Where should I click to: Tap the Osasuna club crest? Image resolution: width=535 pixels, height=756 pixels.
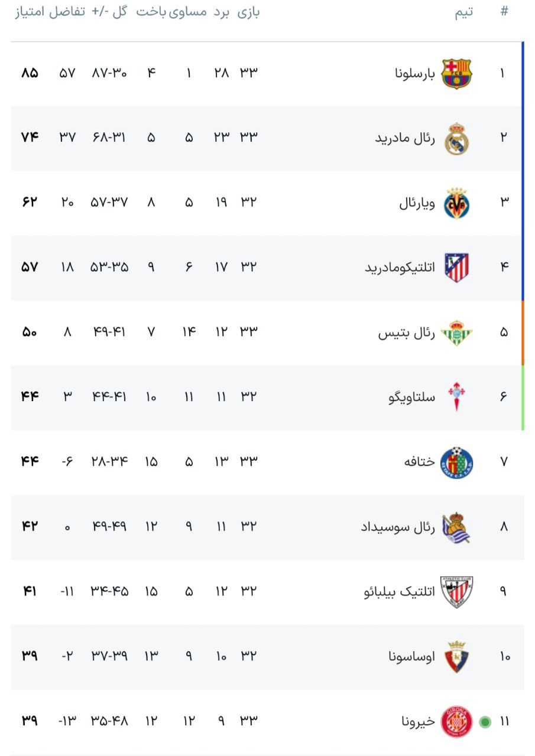point(457,656)
